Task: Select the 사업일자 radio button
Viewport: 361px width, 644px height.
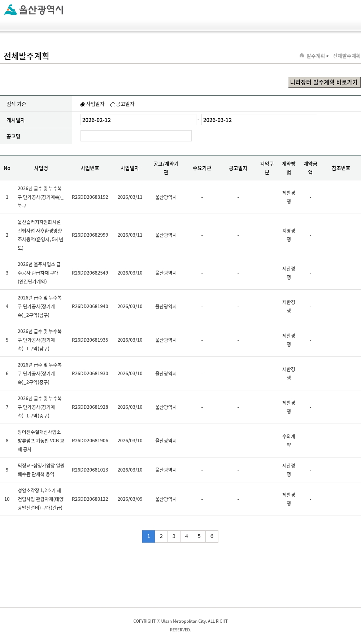Action: click(x=83, y=105)
